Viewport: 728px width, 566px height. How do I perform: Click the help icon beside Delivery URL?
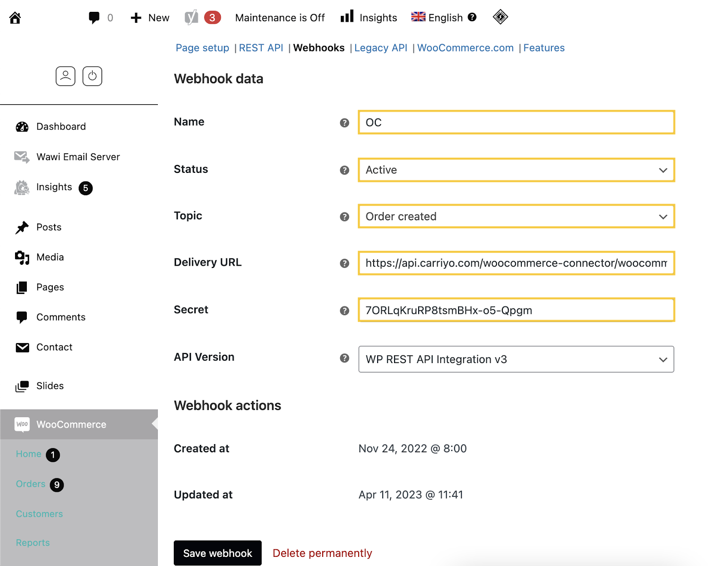click(x=344, y=263)
